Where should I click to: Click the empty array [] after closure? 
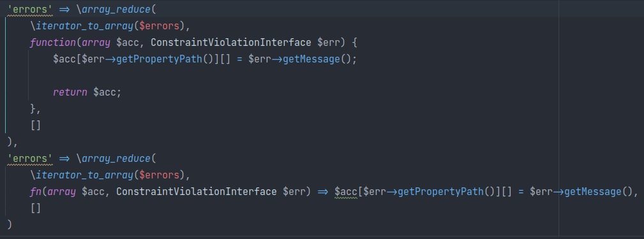(x=36, y=126)
